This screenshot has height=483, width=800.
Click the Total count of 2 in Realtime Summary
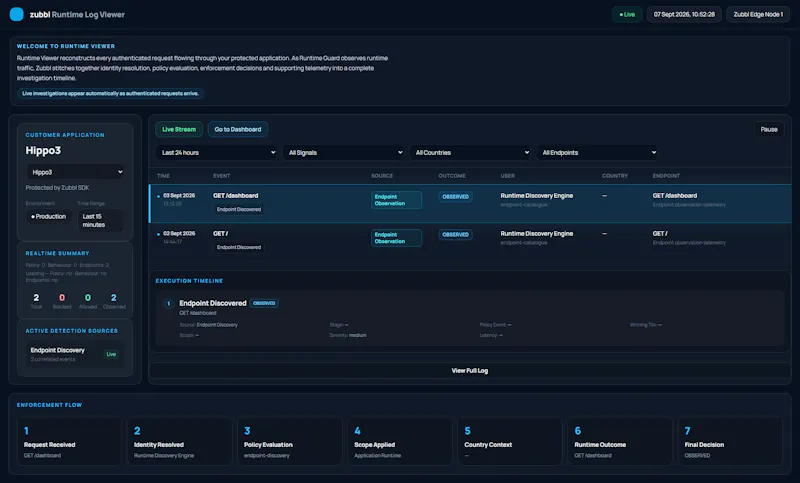click(x=36, y=297)
